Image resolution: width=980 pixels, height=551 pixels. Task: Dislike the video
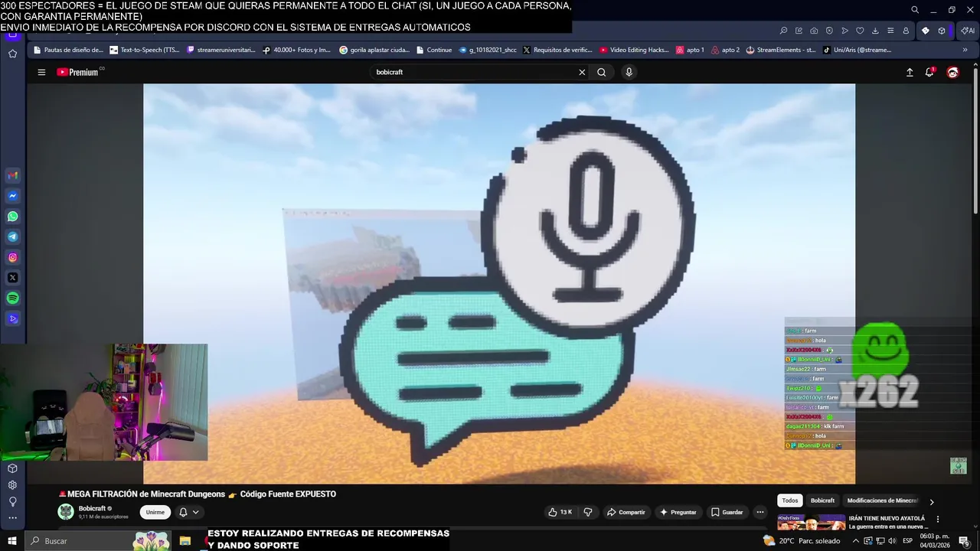(x=588, y=512)
